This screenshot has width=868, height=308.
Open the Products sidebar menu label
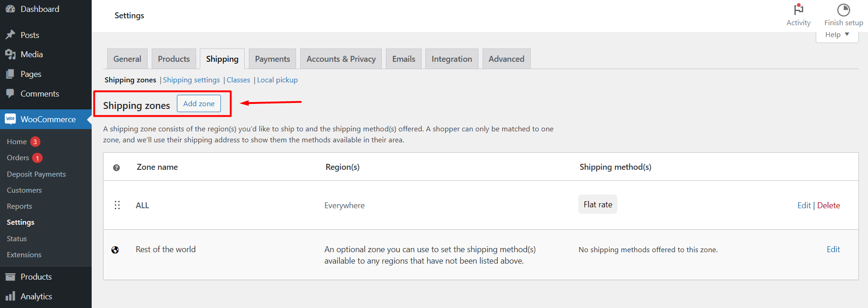[x=36, y=276]
